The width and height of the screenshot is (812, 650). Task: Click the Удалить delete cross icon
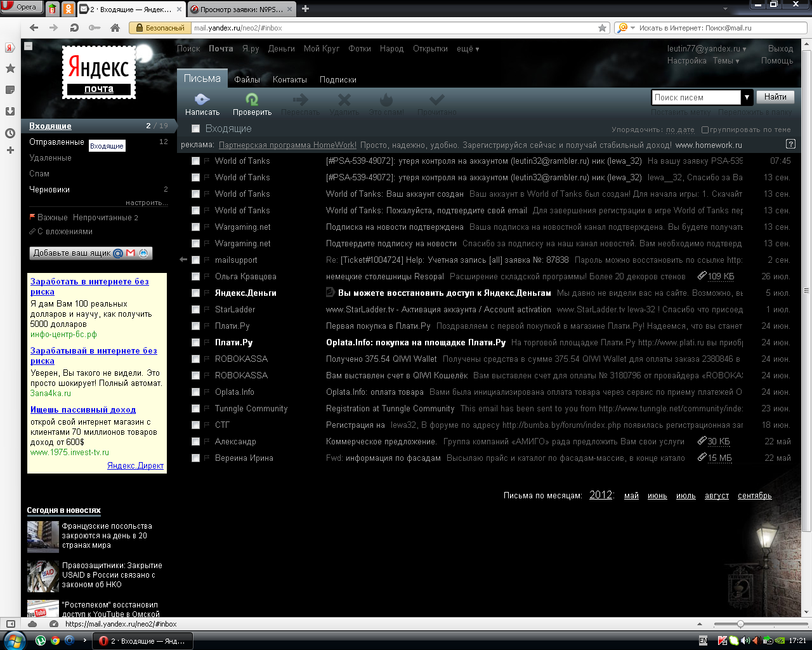tap(344, 100)
